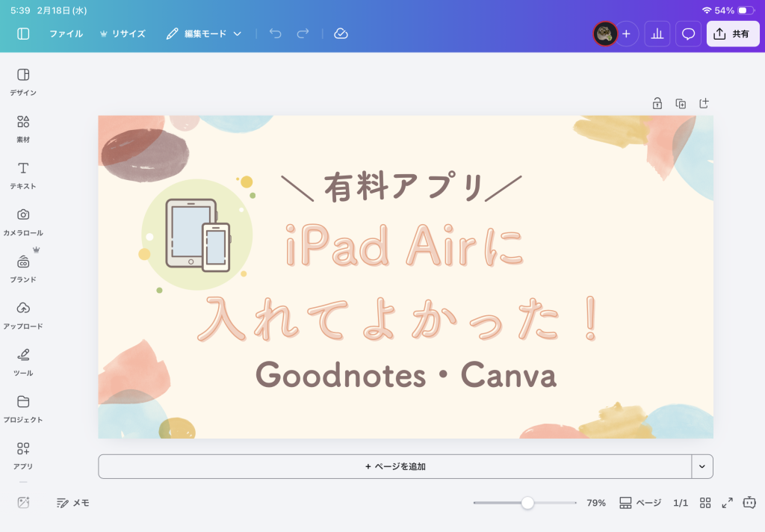
Task: Click the undo arrow icon
Action: coord(276,34)
